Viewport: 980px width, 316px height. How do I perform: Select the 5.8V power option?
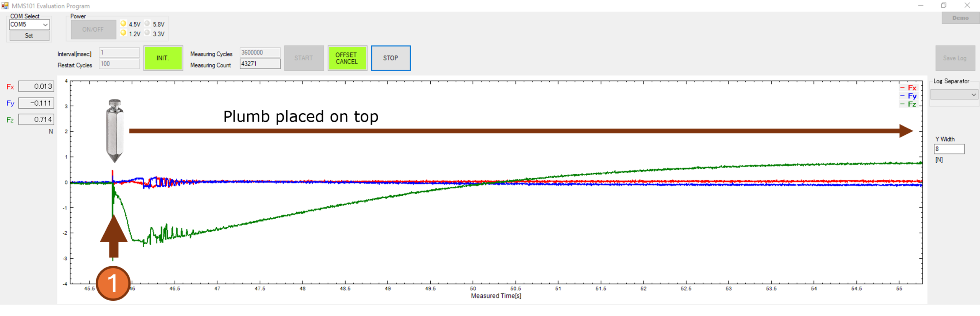point(147,24)
